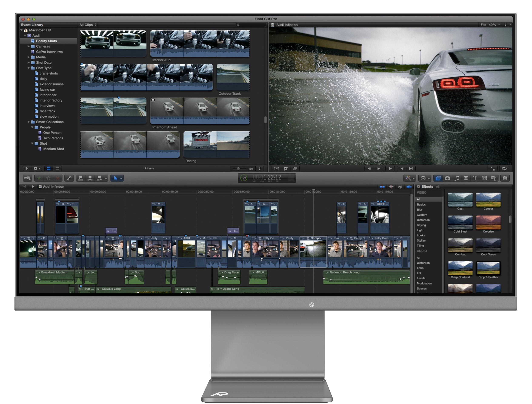
Task: Toggle the Effects browser button
Action: (438, 178)
